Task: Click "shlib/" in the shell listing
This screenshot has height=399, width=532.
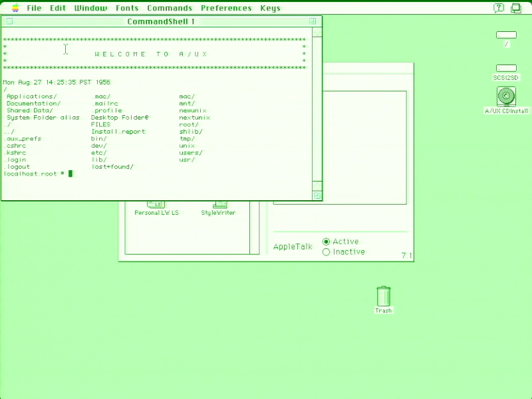Action: [191, 132]
